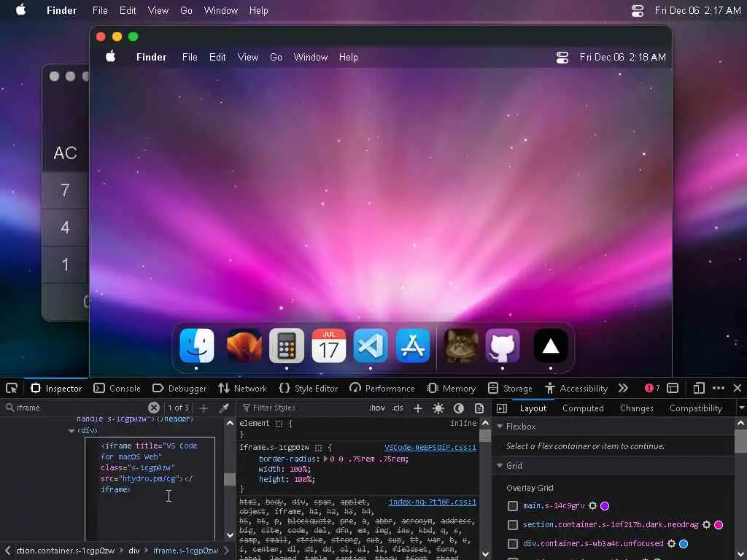This screenshot has width=747, height=560.
Task: Switch to the Debugger tab
Action: (179, 389)
